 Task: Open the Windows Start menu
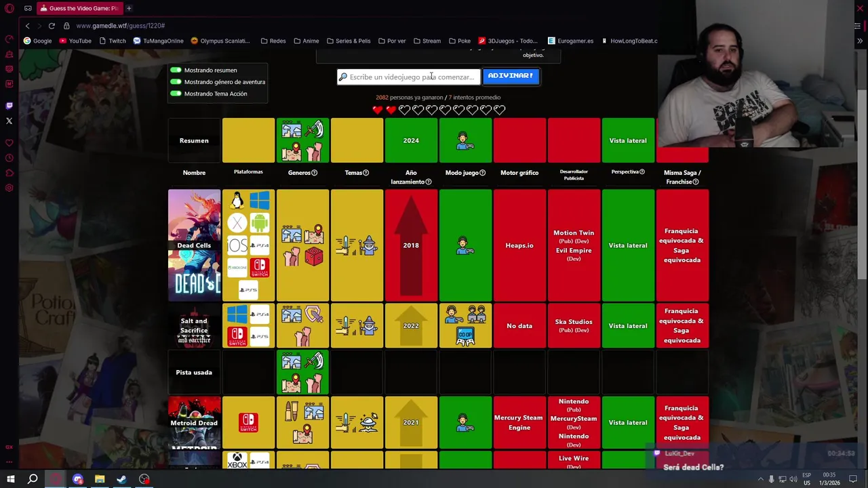pos(11,479)
